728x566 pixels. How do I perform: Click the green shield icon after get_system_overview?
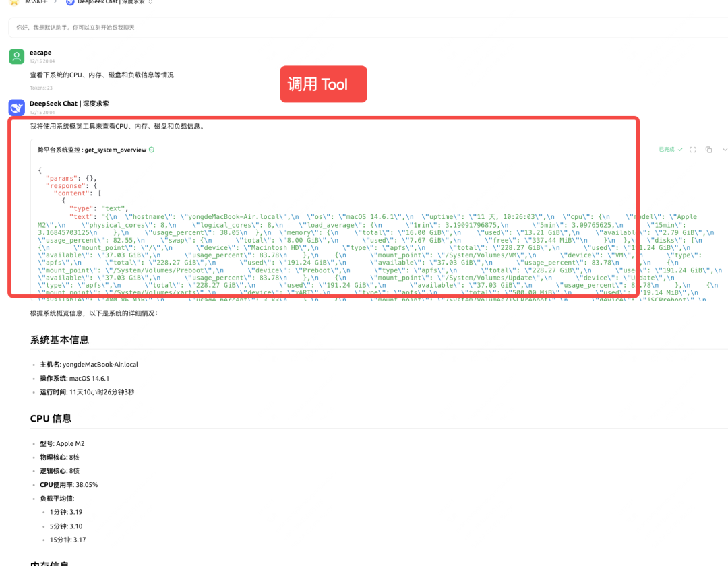152,150
